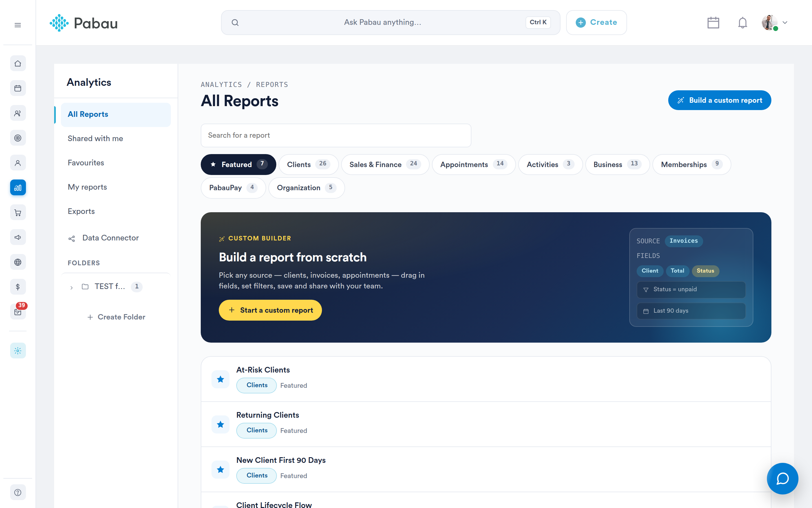Open the Calendar sidebar icon
Image resolution: width=812 pixels, height=508 pixels.
(18, 88)
